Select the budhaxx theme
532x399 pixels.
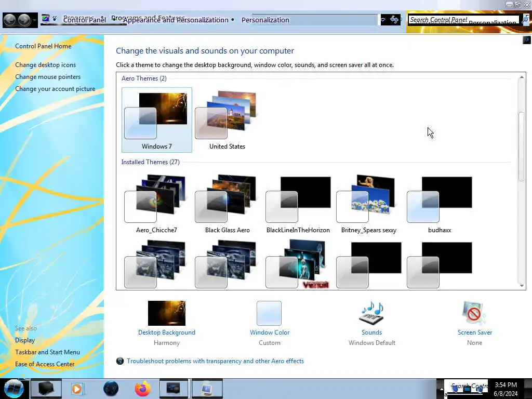[440, 204]
